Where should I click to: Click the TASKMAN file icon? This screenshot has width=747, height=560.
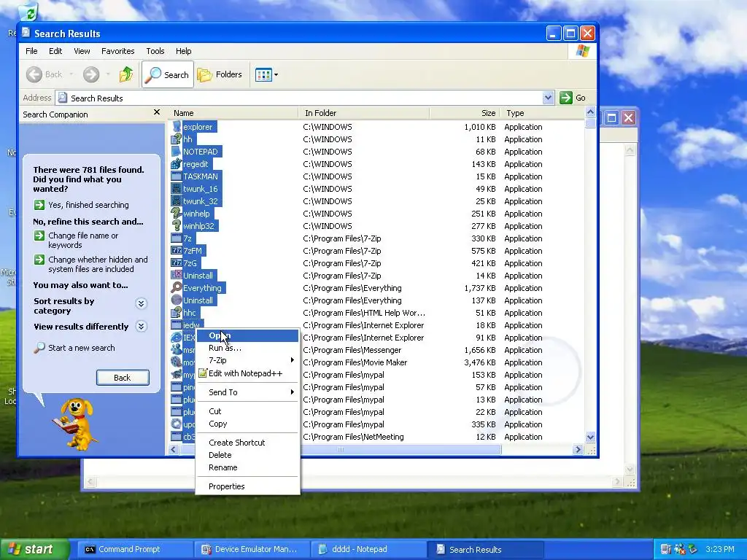pyautogui.click(x=177, y=176)
